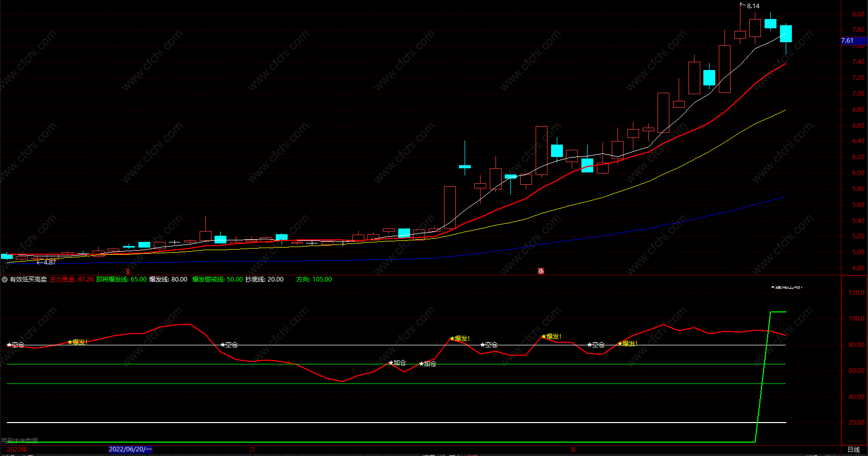Click the red S marker below candles

pos(128,271)
